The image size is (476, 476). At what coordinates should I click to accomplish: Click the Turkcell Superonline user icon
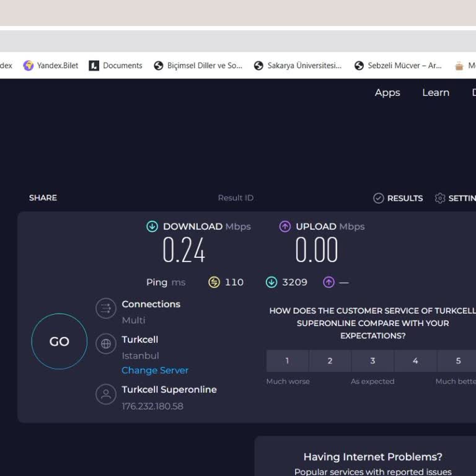tap(105, 394)
